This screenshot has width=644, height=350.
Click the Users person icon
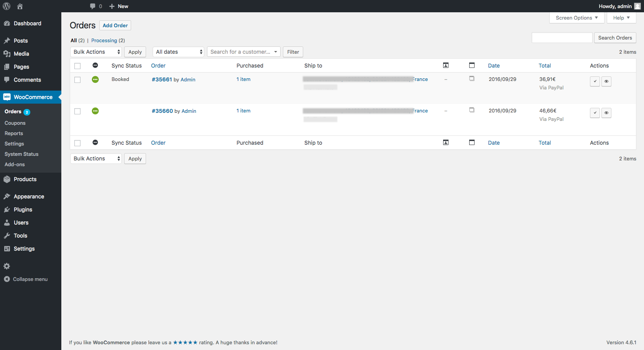tap(7, 223)
